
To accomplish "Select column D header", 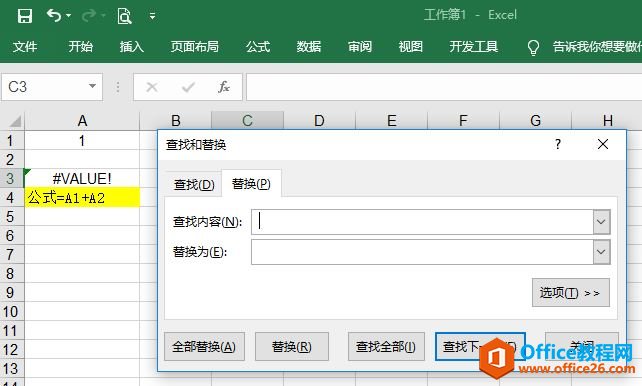I will 319,121.
